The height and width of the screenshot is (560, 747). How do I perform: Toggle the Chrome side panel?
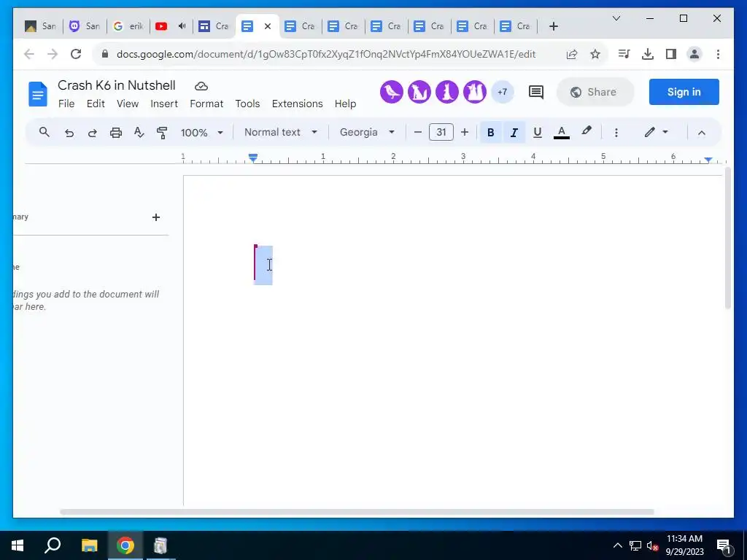point(671,54)
